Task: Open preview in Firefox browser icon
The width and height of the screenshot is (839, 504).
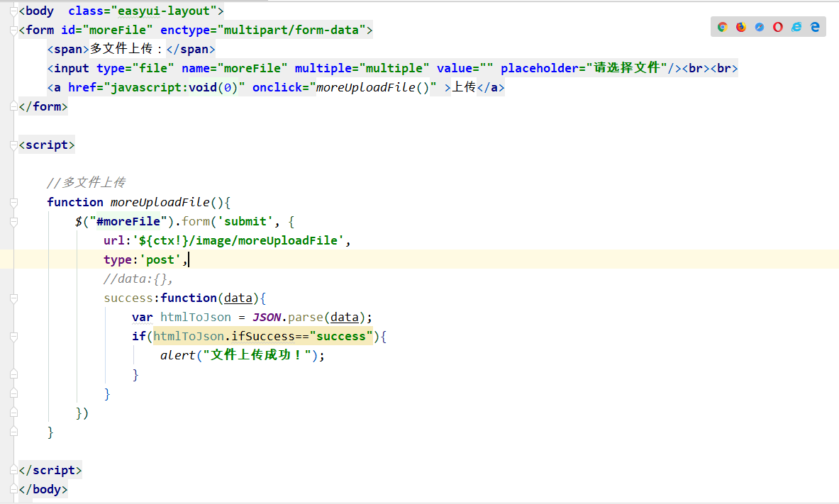Action: tap(741, 27)
